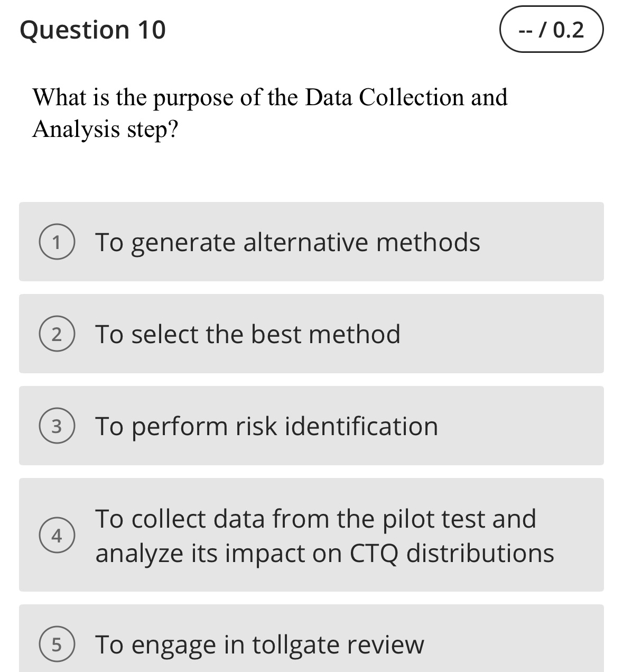The height and width of the screenshot is (672, 623).
Task: Click 'analyze its impact on CTQ distributions' line
Action: pyautogui.click(x=324, y=554)
